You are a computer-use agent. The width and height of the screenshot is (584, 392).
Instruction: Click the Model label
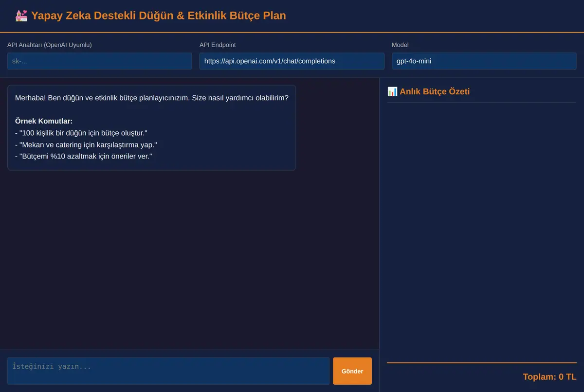pyautogui.click(x=401, y=45)
